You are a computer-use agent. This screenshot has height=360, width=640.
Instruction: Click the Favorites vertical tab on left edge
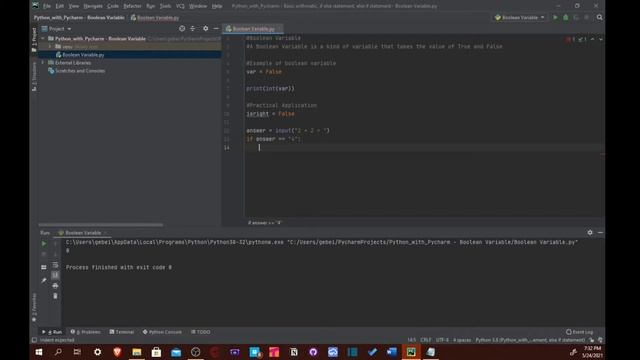(x=34, y=307)
